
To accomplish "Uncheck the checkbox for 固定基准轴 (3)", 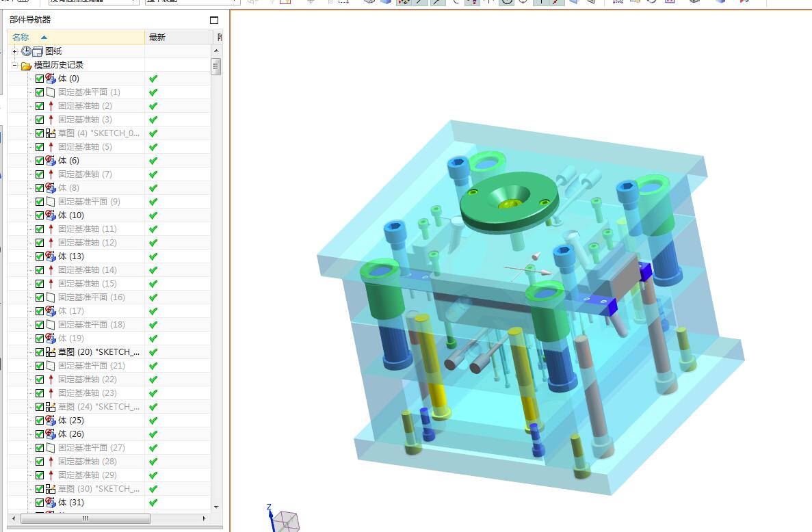I will [40, 120].
